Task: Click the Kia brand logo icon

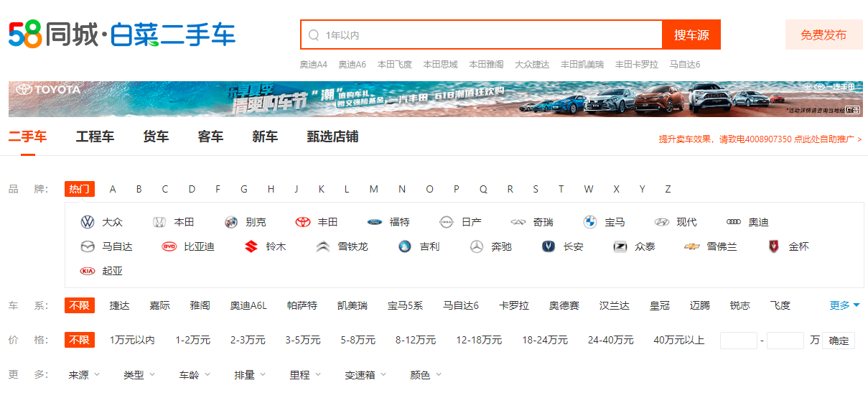Action: pyautogui.click(x=88, y=272)
